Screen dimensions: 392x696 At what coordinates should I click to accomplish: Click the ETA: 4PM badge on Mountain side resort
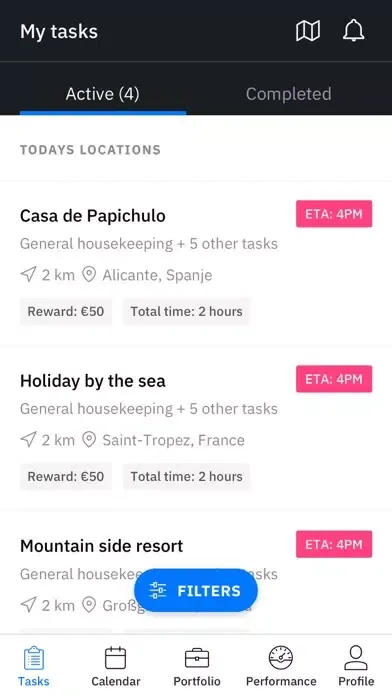click(x=334, y=544)
